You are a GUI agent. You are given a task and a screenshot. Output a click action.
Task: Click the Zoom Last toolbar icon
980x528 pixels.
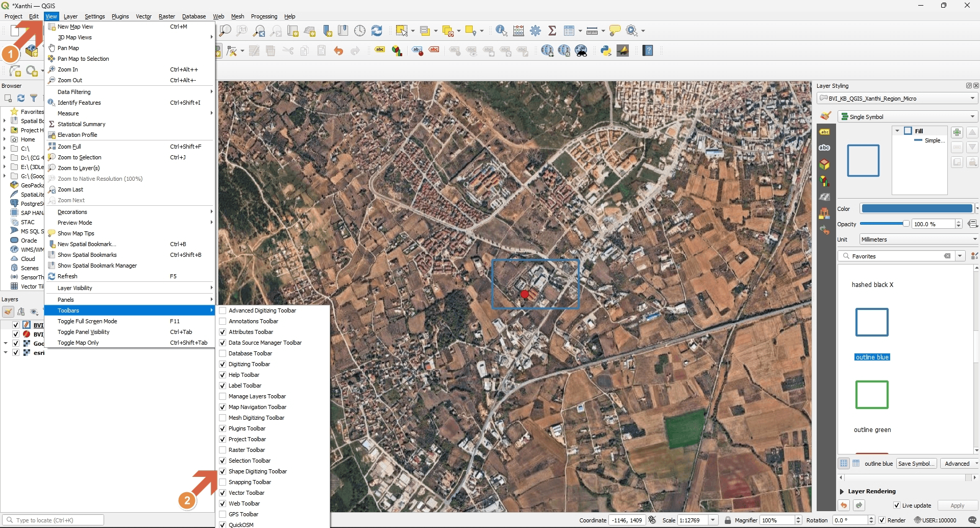[259, 31]
